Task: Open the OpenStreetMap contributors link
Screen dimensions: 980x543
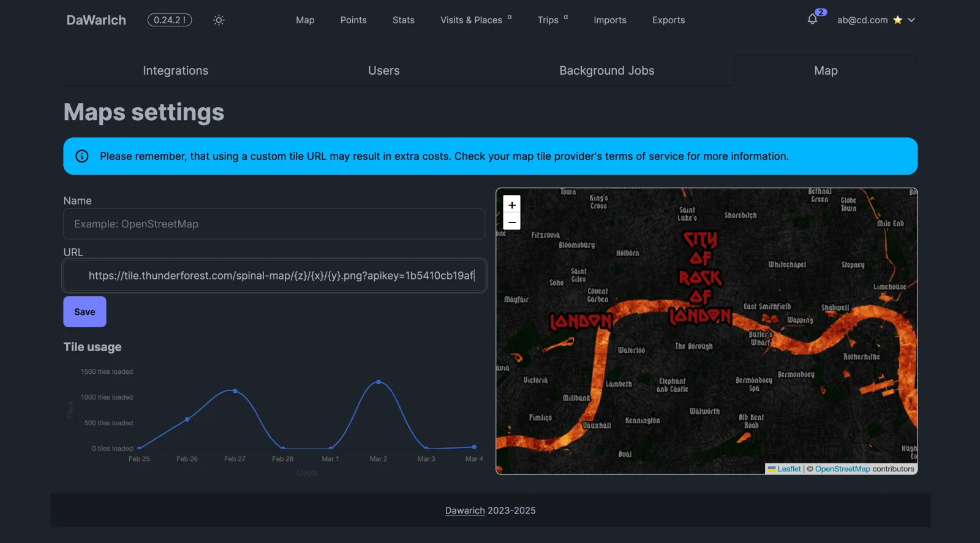Action: [x=843, y=469]
